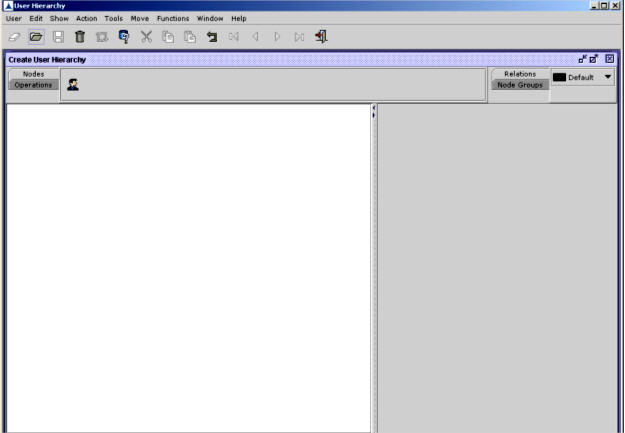
Task: Click the Paste clipboard icon
Action: coord(190,36)
